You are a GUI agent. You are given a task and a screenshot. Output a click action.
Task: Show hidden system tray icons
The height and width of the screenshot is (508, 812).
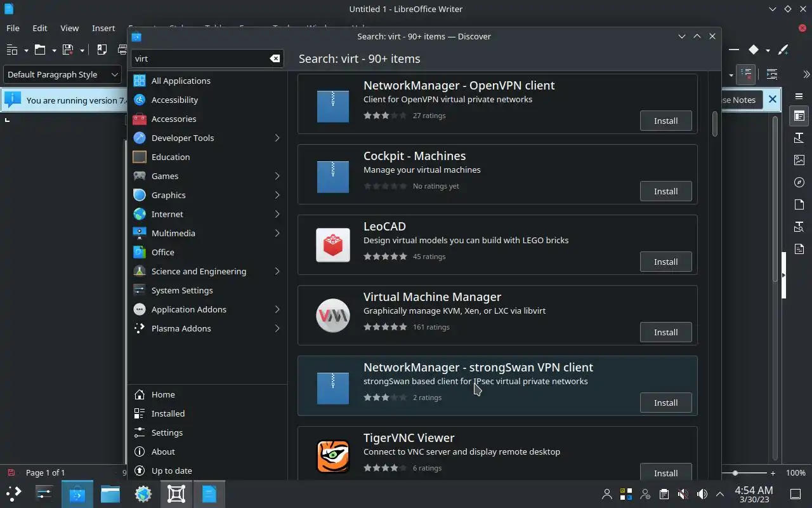(x=720, y=494)
